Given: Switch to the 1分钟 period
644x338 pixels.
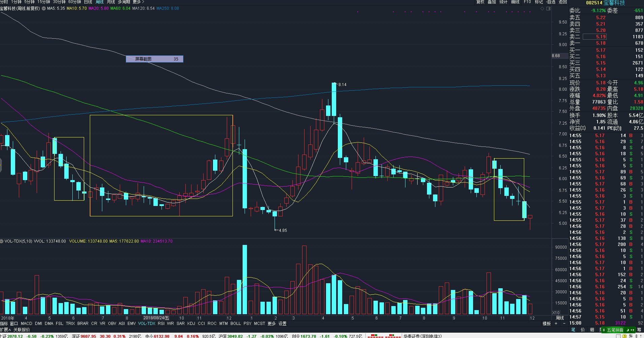Looking at the screenshot, I should pos(16,2).
